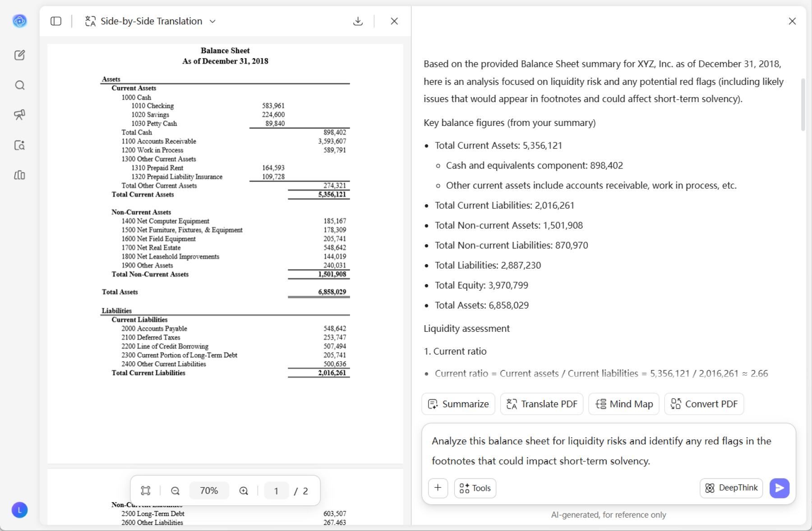The width and height of the screenshot is (812, 531).
Task: Click '1320 Prepaid Liability Insurance' line
Action: (x=177, y=177)
